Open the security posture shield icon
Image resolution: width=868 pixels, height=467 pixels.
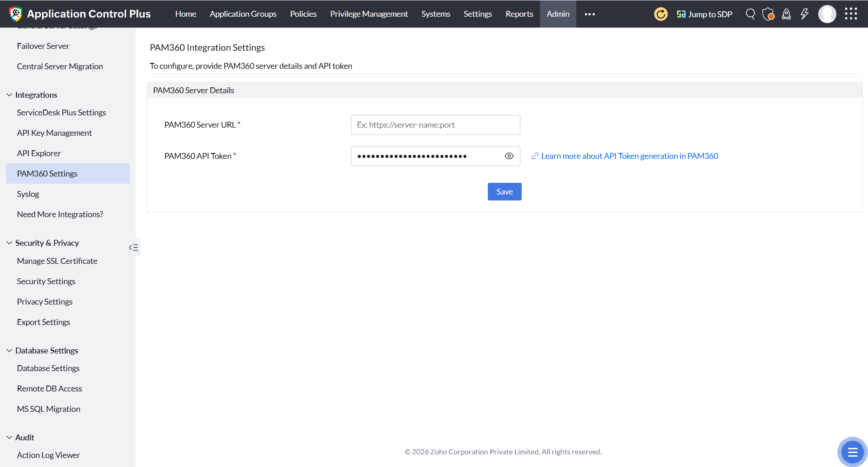tap(768, 14)
